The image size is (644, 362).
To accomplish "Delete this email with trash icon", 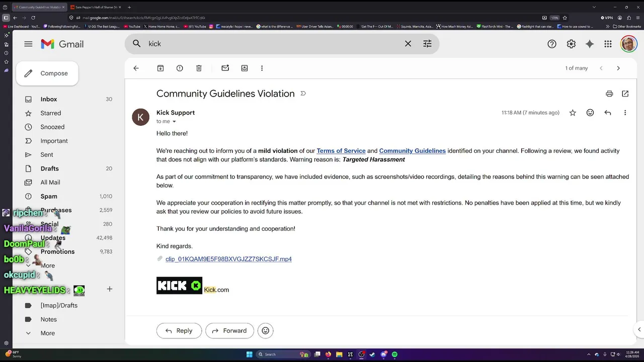I will pyautogui.click(x=199, y=68).
